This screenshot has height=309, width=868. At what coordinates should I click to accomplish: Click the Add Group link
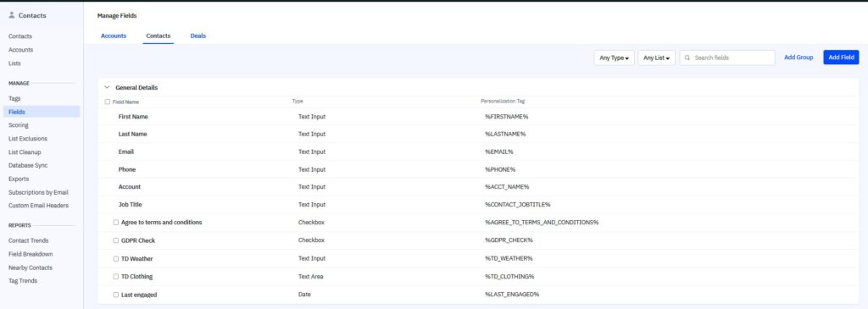point(798,58)
